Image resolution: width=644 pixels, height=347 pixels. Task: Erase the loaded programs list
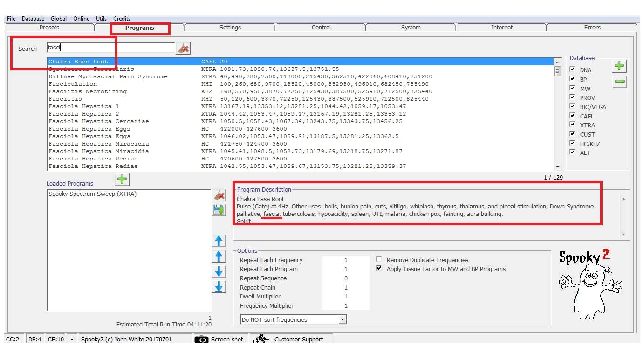click(219, 195)
